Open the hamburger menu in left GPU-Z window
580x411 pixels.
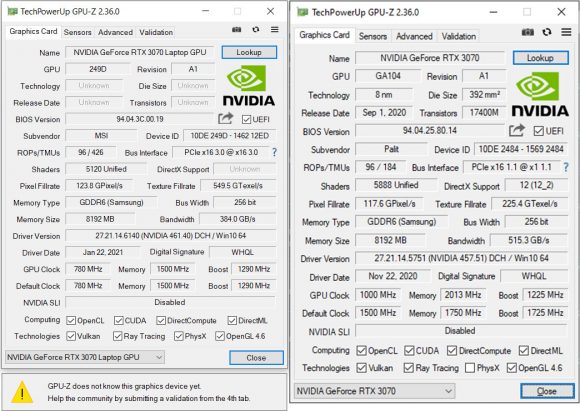(x=274, y=30)
